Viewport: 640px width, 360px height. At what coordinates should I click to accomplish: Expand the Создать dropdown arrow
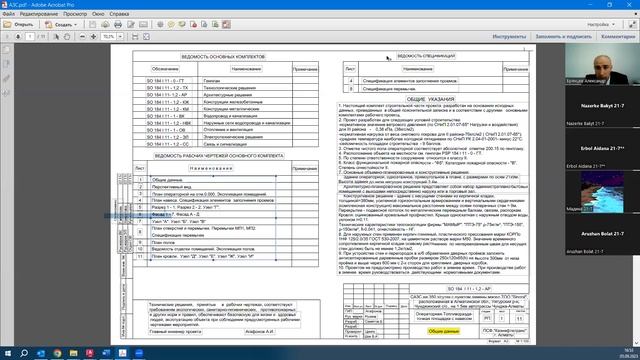tap(76, 25)
